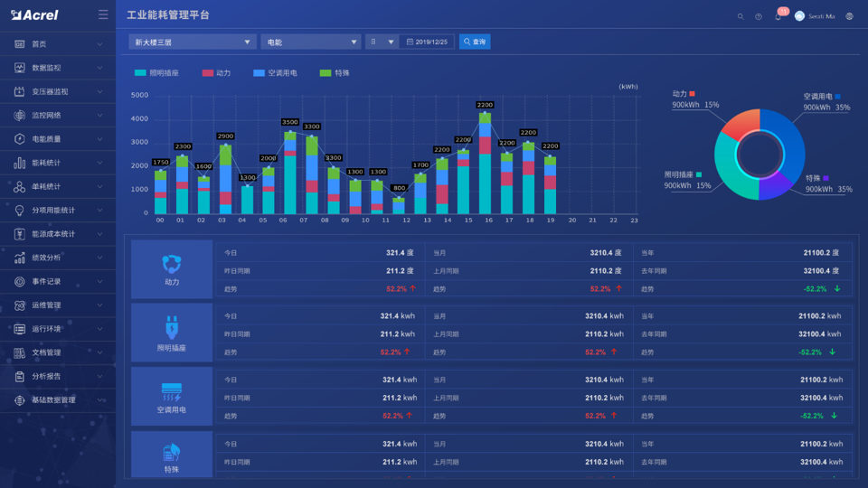Click the hamburger menu icon beside Acrel logo
This screenshot has width=868, height=488.
pos(103,15)
